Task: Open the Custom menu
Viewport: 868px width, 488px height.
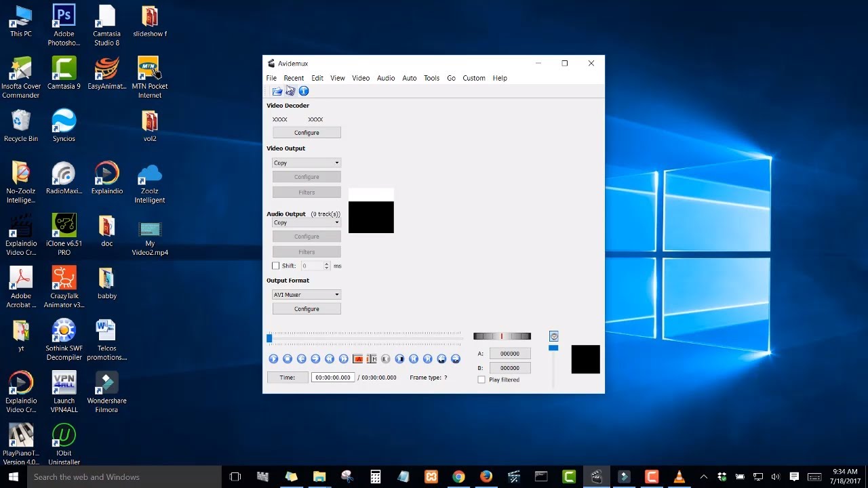Action: [x=474, y=78]
